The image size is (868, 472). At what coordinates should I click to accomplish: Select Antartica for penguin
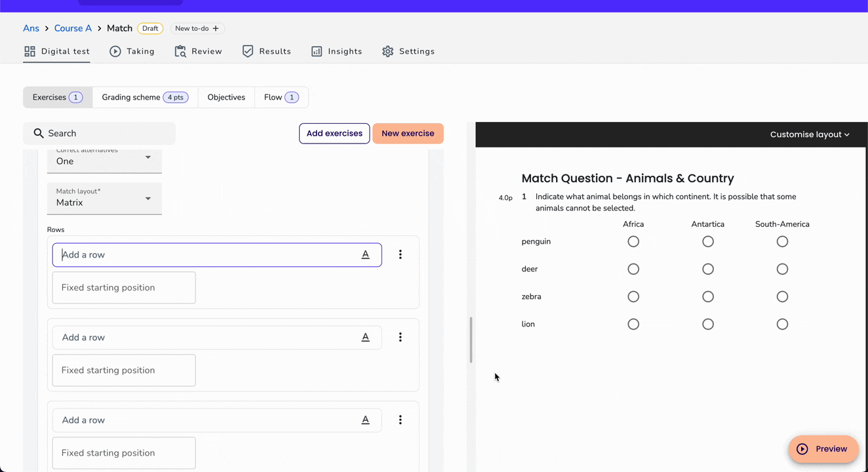708,241
